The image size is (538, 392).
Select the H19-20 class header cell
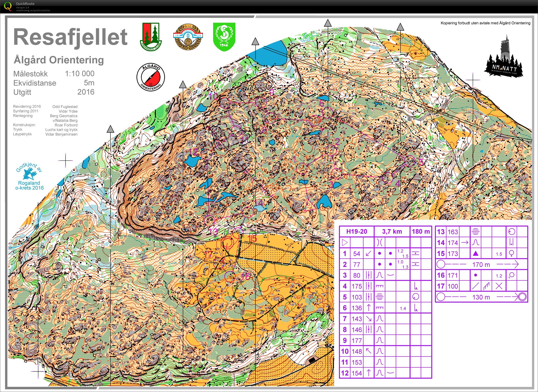coord(357,232)
